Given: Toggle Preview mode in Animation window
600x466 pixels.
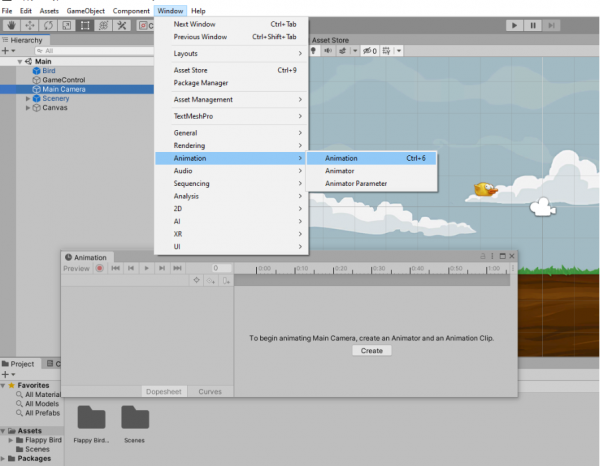Looking at the screenshot, I should 76,269.
